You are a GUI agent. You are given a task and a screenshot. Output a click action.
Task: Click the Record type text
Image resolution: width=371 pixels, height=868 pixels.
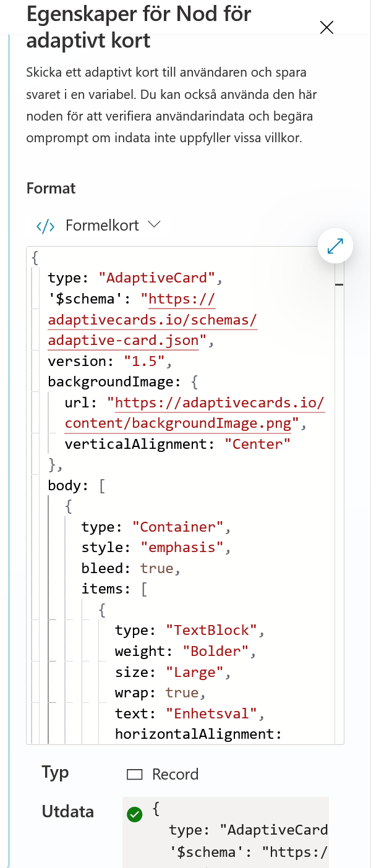click(176, 775)
